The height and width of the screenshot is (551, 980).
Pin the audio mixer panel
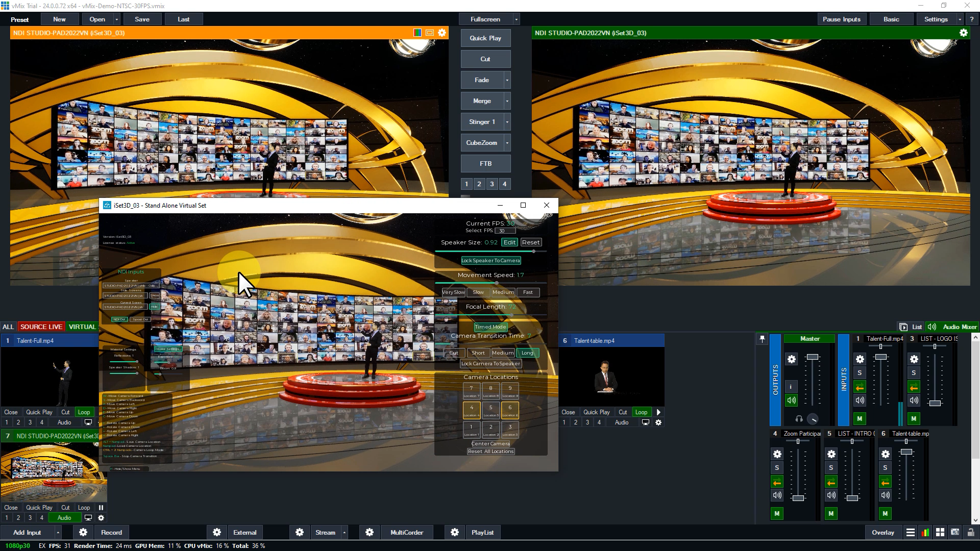coord(762,339)
